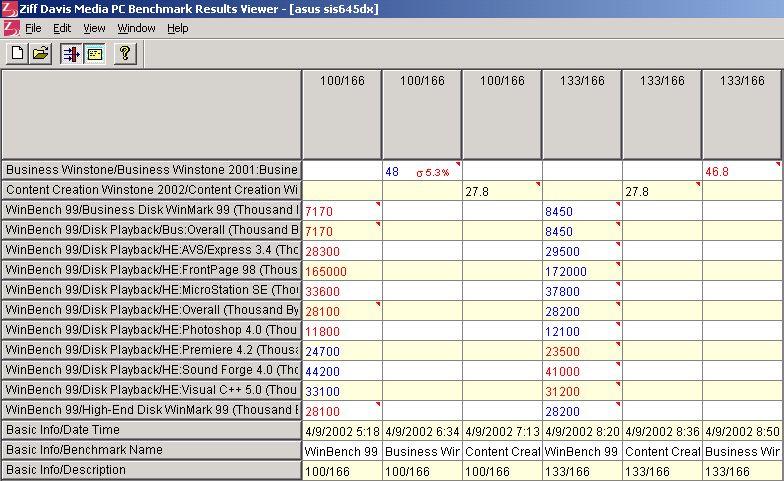
Task: Toggle the details view toolbar icon
Action: click(x=94, y=54)
